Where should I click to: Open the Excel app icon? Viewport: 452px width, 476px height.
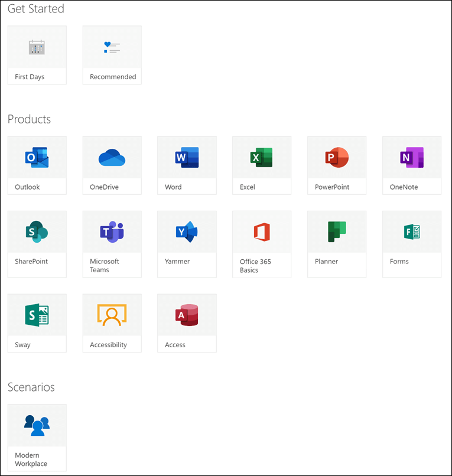262,158
